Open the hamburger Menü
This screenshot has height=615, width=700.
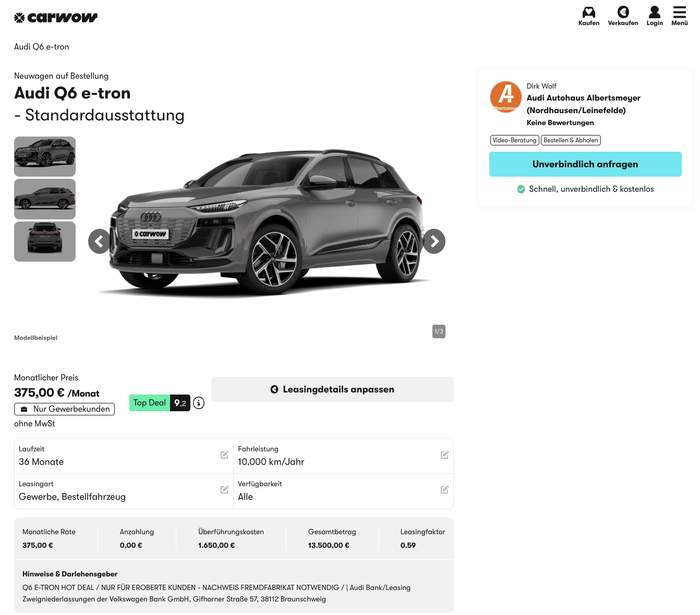tap(679, 12)
